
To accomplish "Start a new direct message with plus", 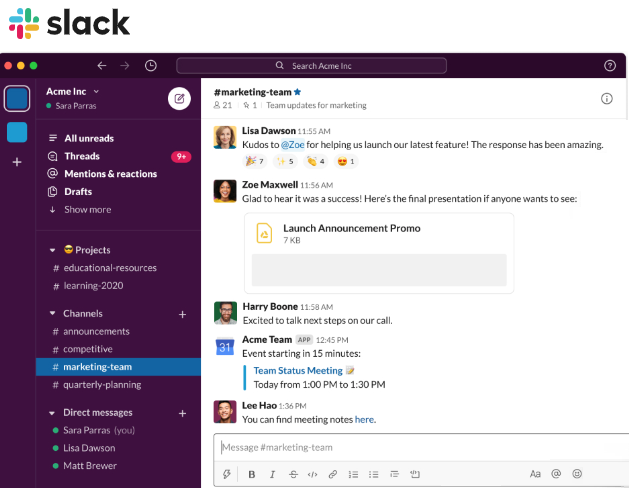I will pos(182,413).
